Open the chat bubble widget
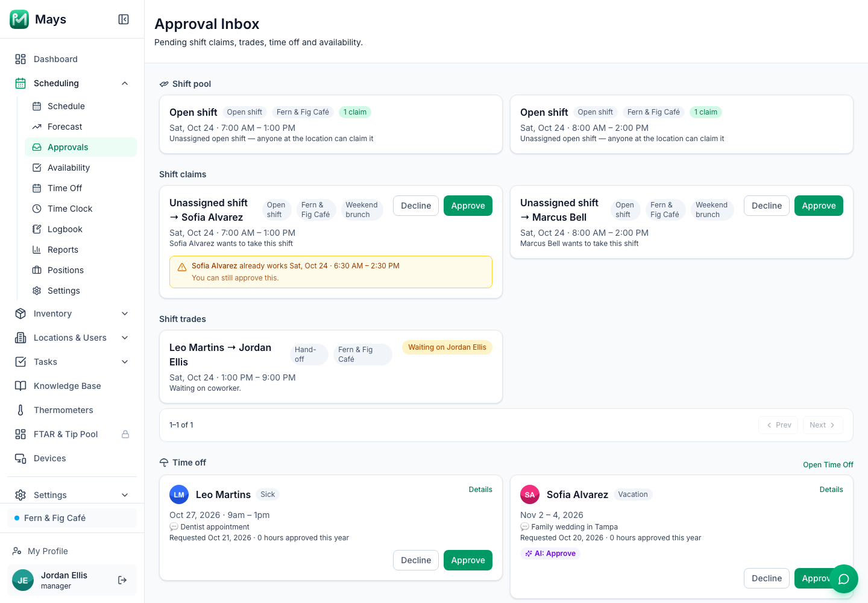The width and height of the screenshot is (868, 603). (x=844, y=579)
